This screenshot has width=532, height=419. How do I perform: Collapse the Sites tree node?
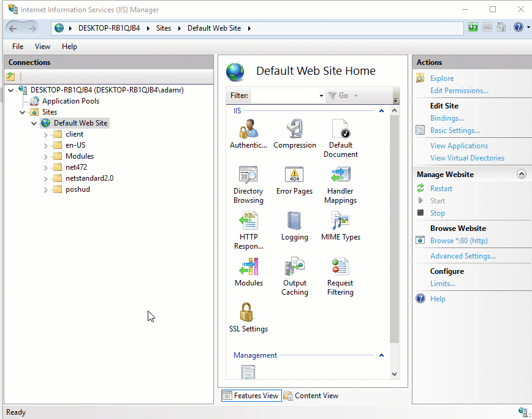23,112
